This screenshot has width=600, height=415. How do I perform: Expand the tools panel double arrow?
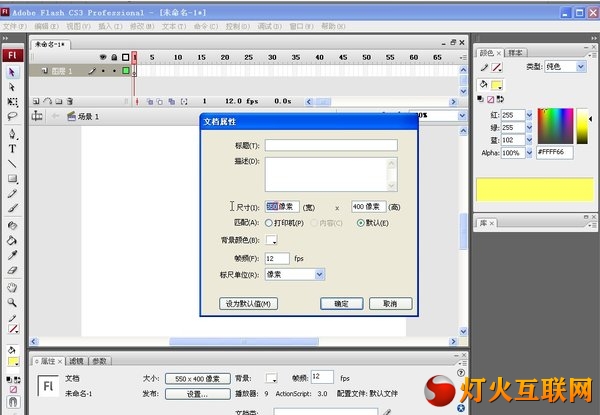coord(5,38)
